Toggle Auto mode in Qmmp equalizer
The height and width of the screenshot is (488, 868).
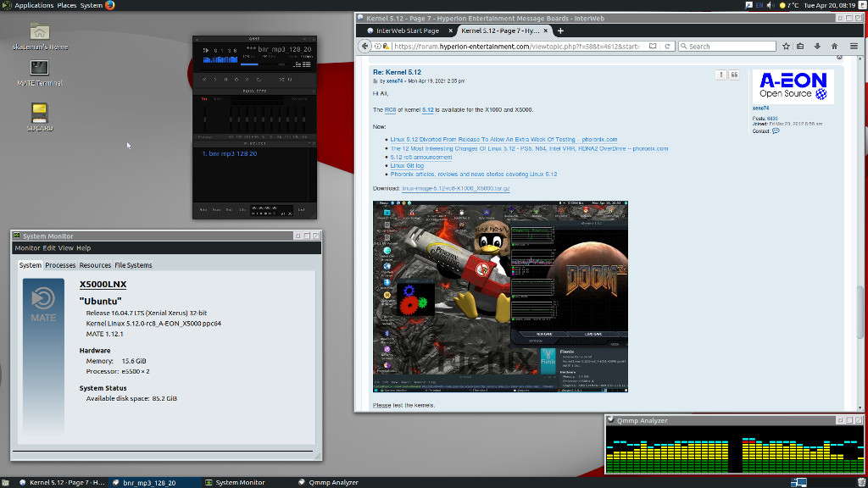pos(218,99)
